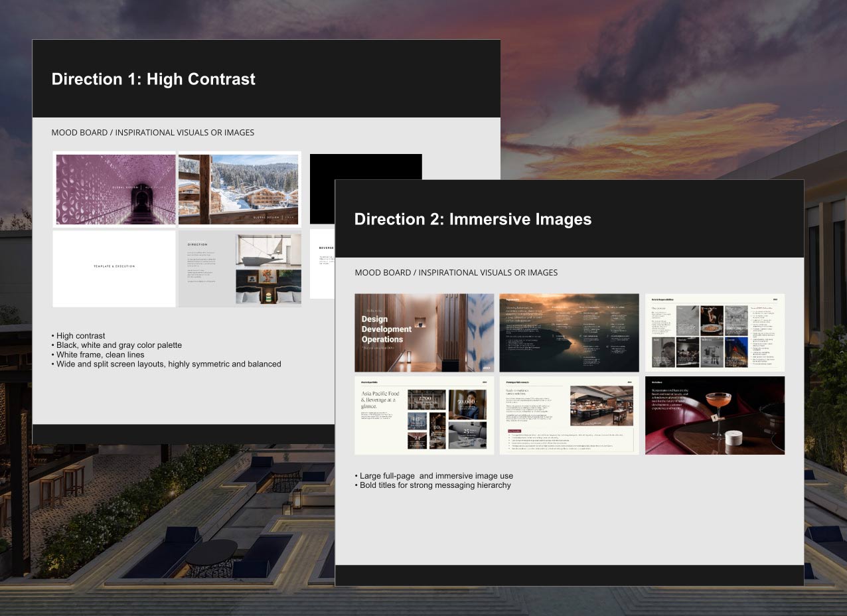Select the Asia Pacific Food & Beverage thumbnail

click(424, 415)
